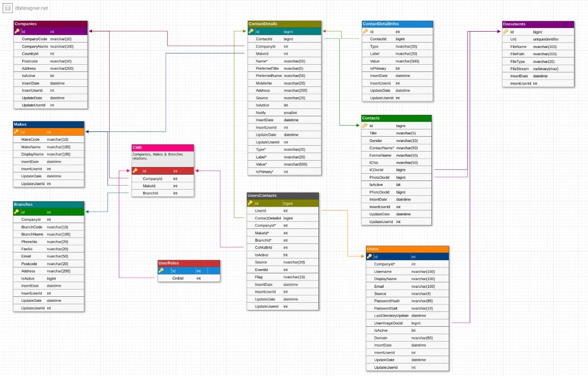Click the key icon in ContactDetails table
The height and width of the screenshot is (376, 588).
251,32
